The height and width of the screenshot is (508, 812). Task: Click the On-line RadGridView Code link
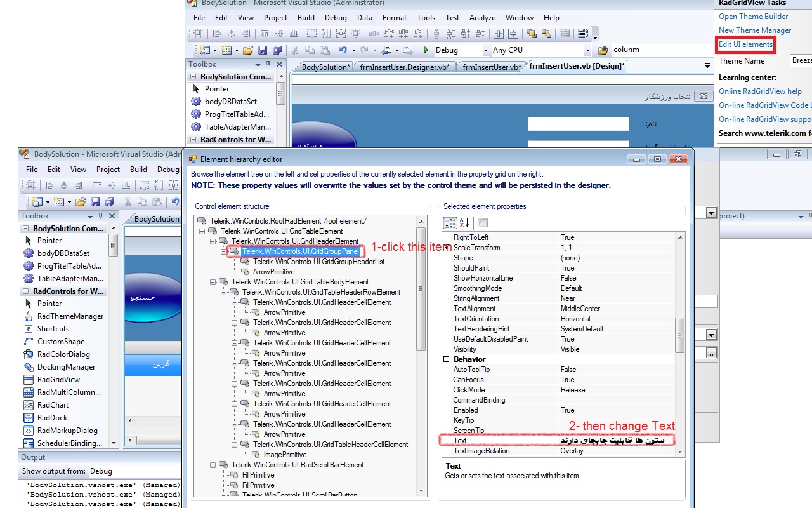764,105
